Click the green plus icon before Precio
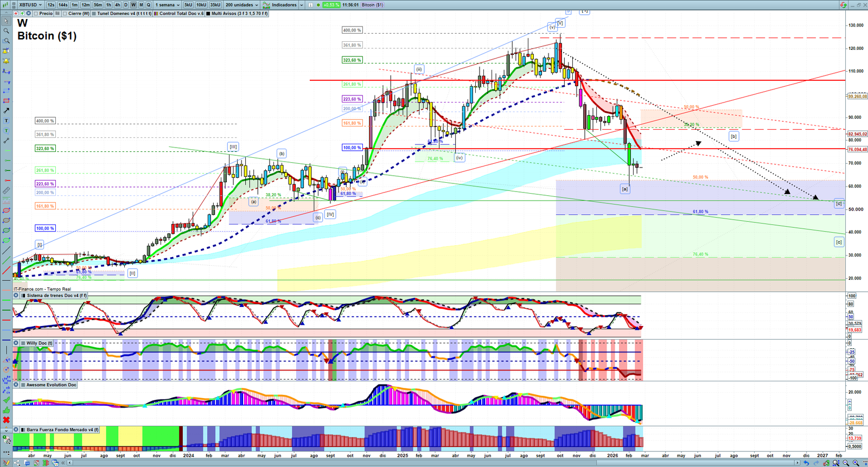The height and width of the screenshot is (467, 868). pos(22,14)
